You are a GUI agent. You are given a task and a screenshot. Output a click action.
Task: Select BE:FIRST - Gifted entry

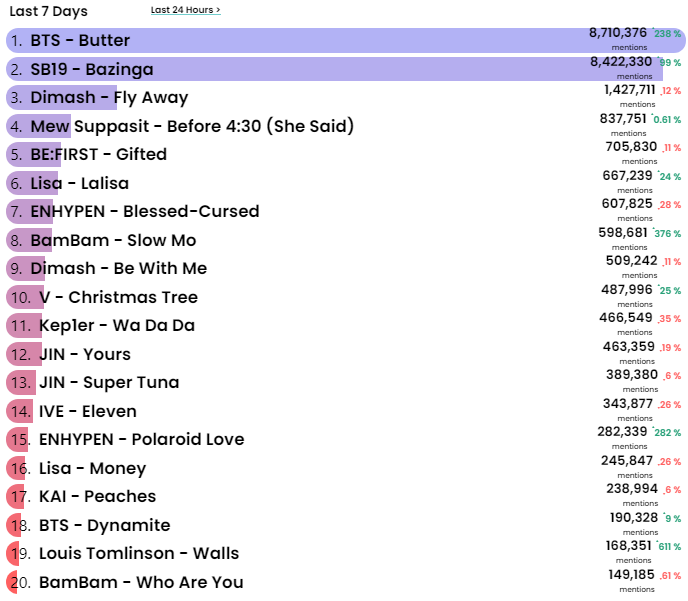point(345,154)
